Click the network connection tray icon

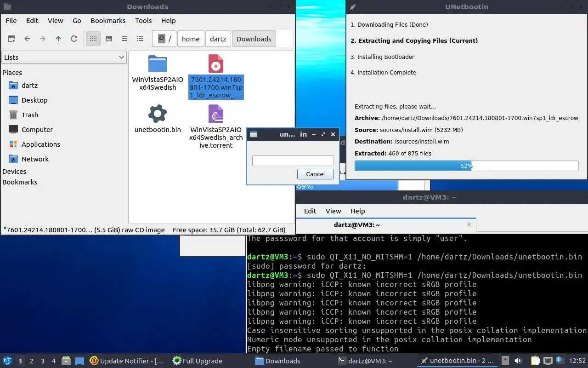(548, 361)
